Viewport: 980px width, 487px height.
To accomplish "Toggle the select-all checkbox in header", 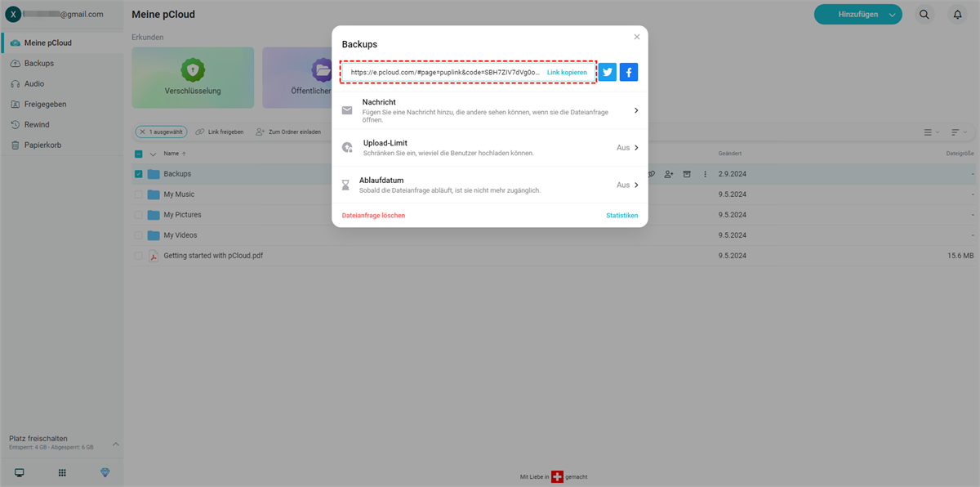I will pyautogui.click(x=139, y=154).
